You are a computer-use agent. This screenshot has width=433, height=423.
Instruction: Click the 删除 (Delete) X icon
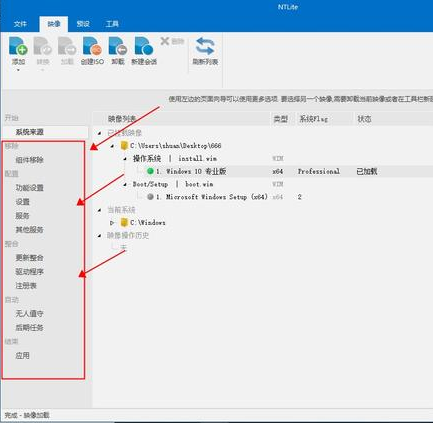[165, 41]
